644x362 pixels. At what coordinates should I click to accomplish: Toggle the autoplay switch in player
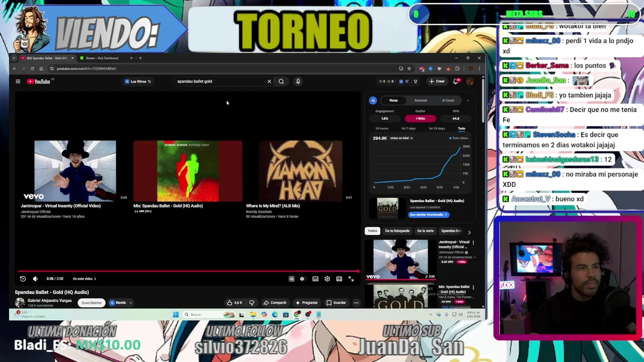(x=302, y=279)
